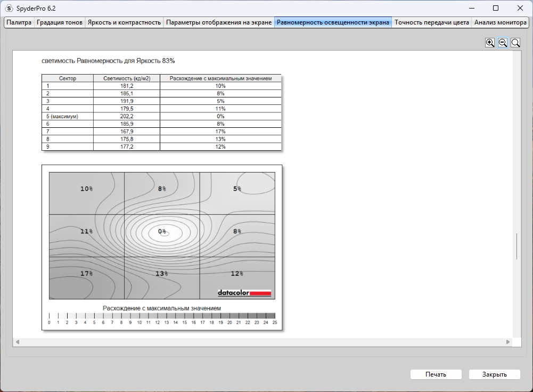
Task: Click the Печать button
Action: (x=436, y=374)
